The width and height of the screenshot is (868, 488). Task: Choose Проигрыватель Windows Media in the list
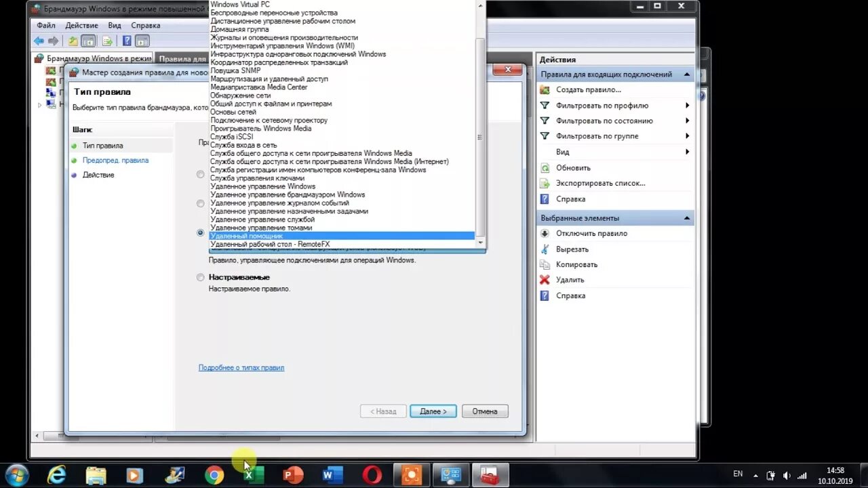(342, 128)
